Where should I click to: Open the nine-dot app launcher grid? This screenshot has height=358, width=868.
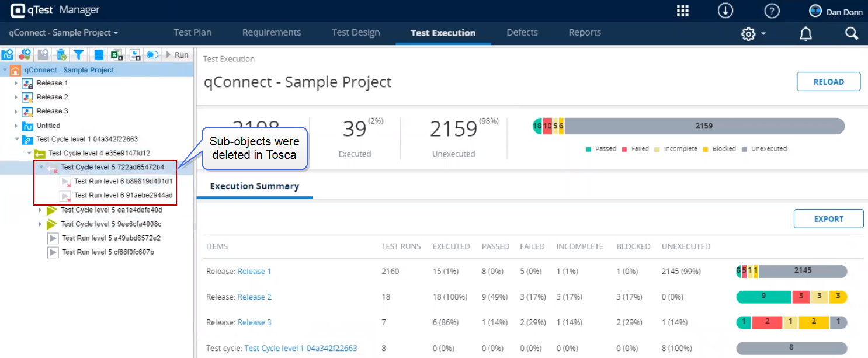[683, 11]
